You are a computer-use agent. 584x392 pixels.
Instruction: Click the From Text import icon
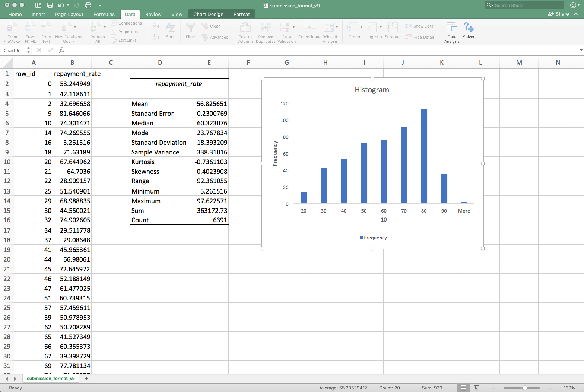46,32
